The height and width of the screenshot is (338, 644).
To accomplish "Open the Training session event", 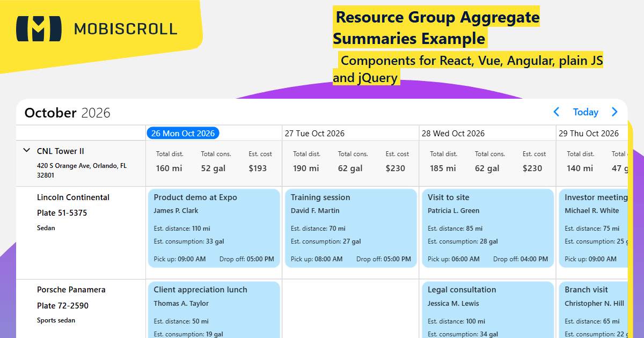I will pyautogui.click(x=350, y=228).
